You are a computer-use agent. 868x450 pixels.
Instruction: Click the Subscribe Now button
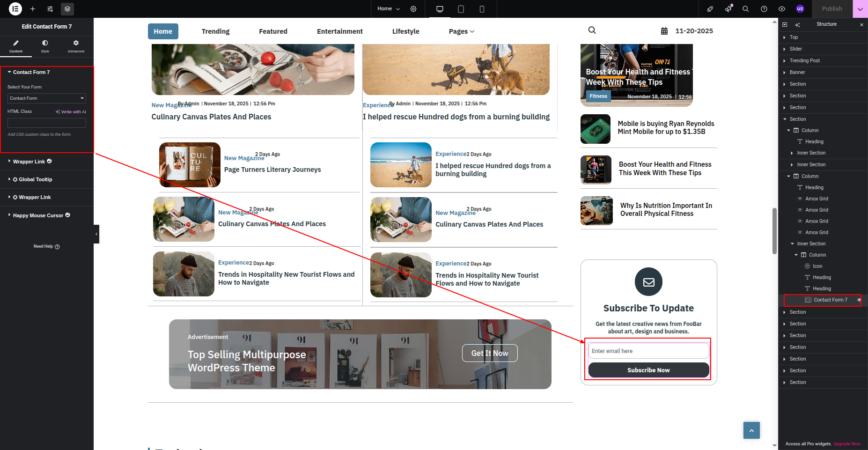tap(648, 370)
